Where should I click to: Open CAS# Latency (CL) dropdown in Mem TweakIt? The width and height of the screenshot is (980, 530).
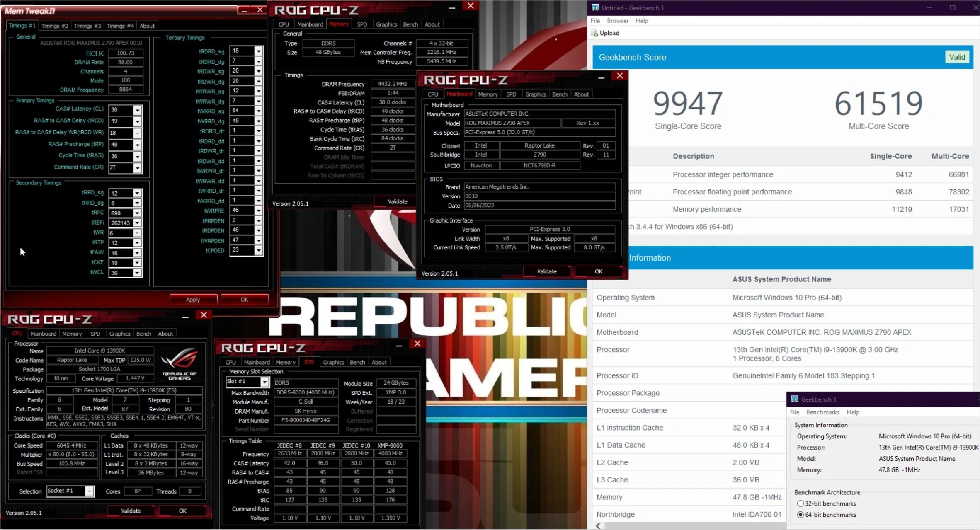137,110
